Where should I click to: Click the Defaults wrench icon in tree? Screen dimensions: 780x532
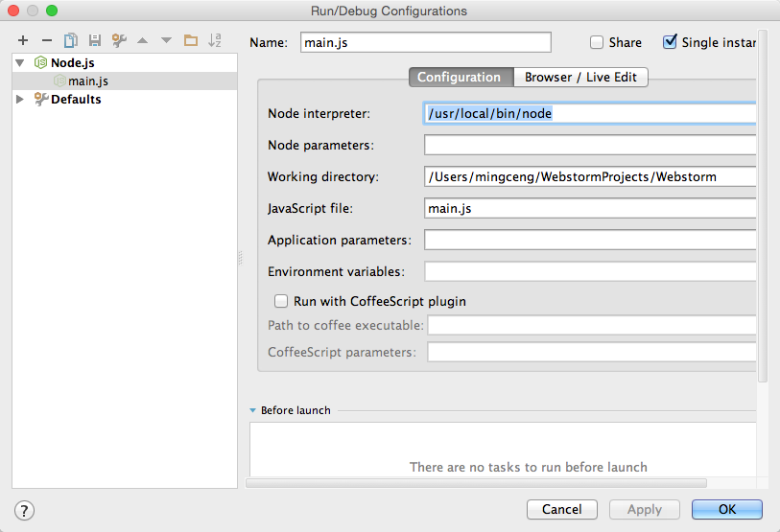click(41, 99)
